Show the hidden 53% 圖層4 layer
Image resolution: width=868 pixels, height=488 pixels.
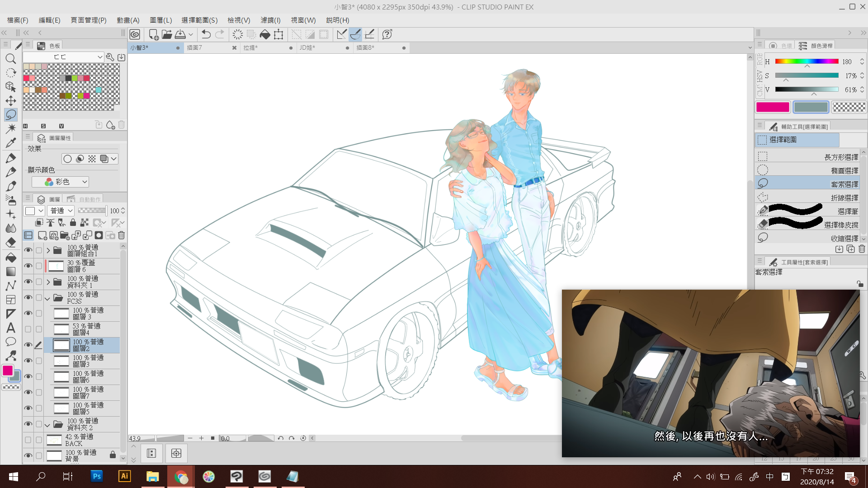(28, 329)
